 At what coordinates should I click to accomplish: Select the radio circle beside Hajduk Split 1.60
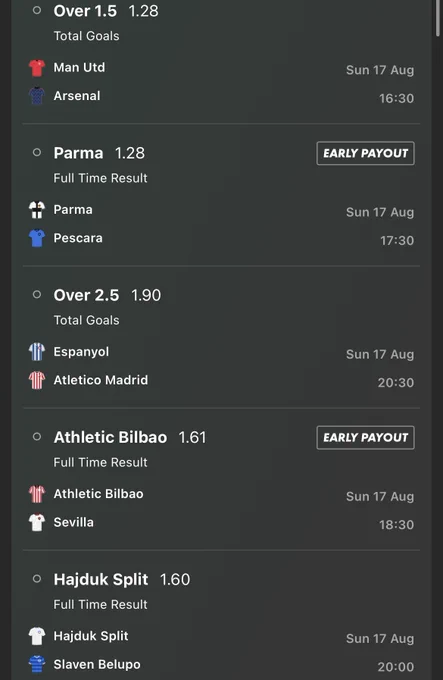pos(37,579)
